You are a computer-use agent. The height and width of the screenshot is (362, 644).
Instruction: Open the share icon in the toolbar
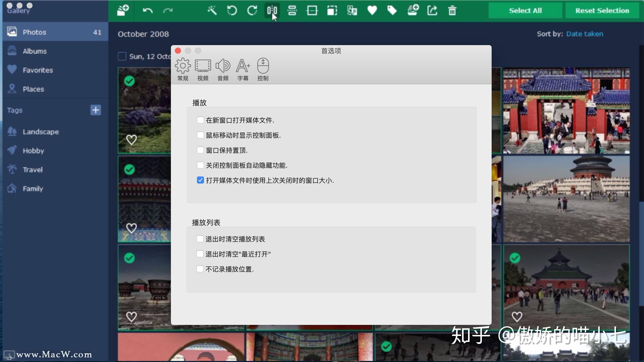[433, 11]
